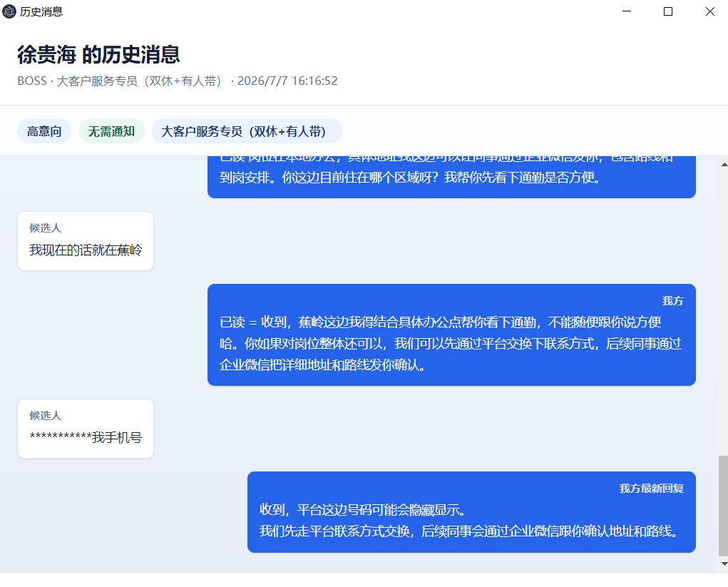
Task: Click line 我们先走平台联系方式交换
Action: pos(469,531)
